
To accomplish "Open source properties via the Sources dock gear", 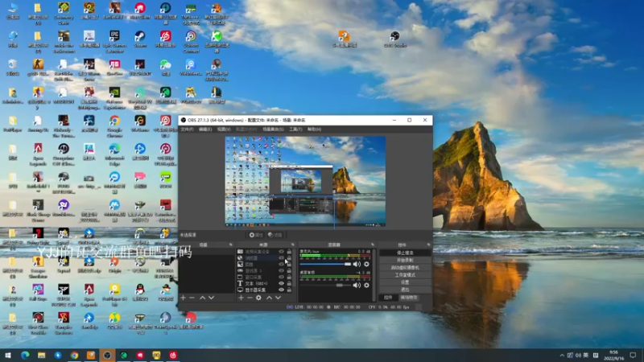I will click(258, 298).
